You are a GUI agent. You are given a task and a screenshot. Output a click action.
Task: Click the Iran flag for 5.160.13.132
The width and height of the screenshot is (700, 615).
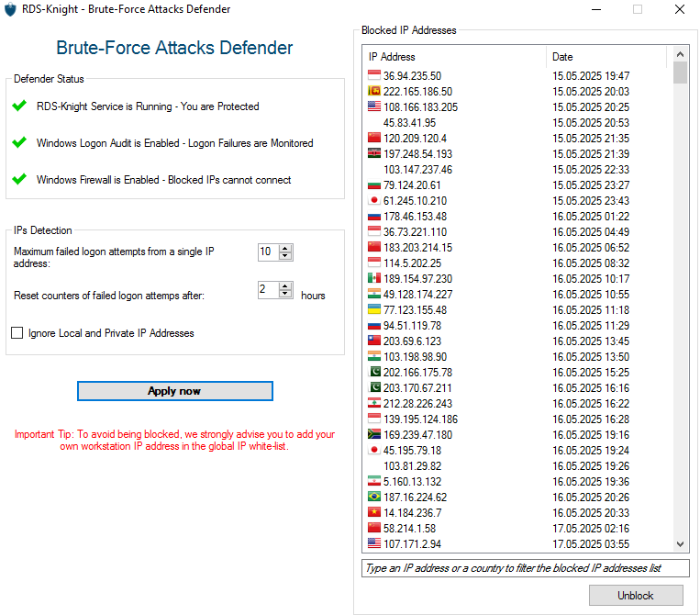pyautogui.click(x=374, y=481)
